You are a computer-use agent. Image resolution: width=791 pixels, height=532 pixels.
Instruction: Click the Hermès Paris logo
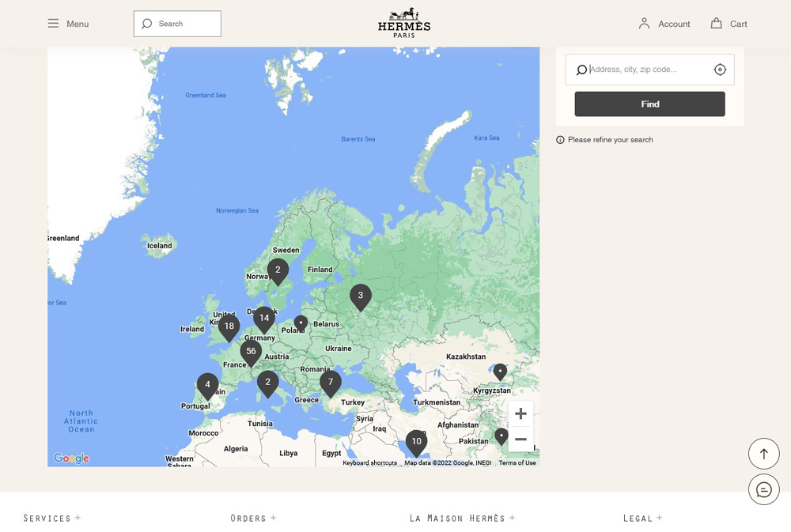(404, 23)
